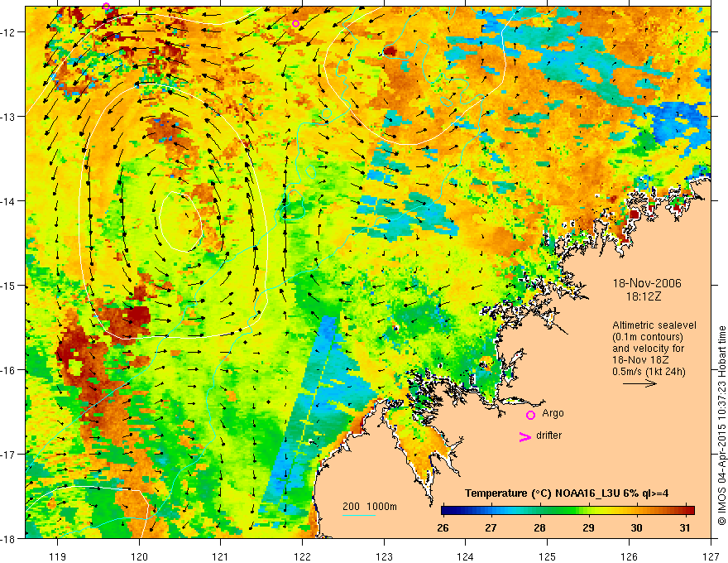Click the 27 value on temperature scale

tap(491, 527)
